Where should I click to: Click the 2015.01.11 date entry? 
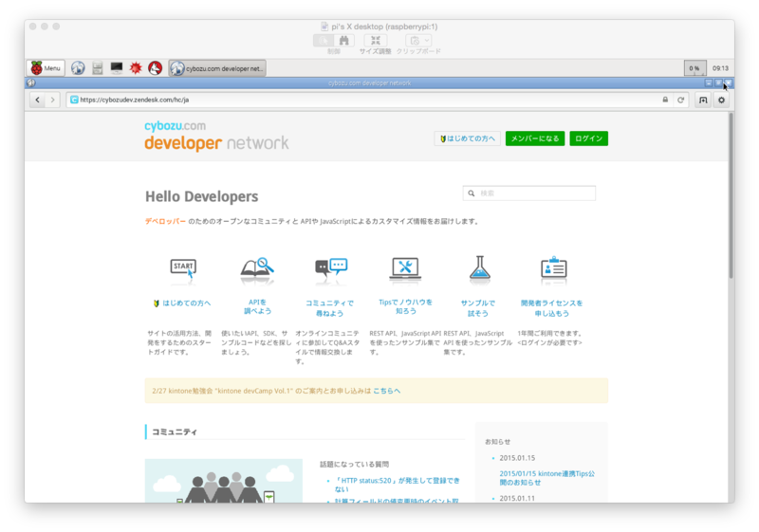coord(517,498)
